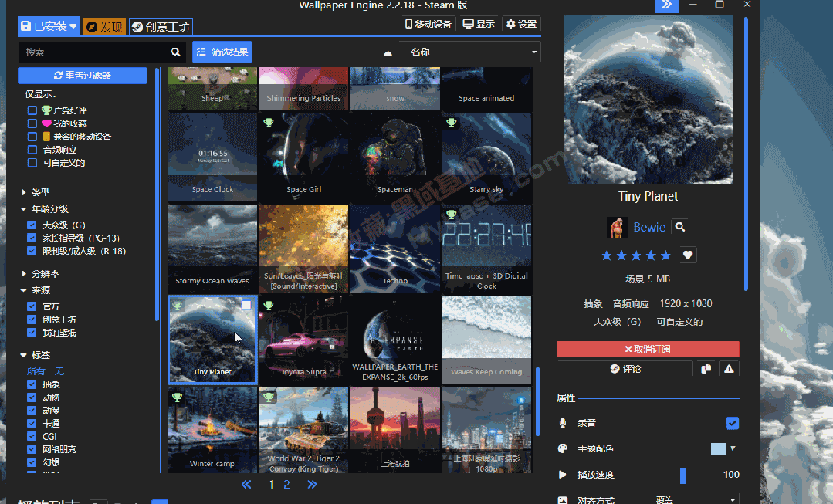Click the search magnifier icon
This screenshot has width=833, height=504.
[x=176, y=52]
